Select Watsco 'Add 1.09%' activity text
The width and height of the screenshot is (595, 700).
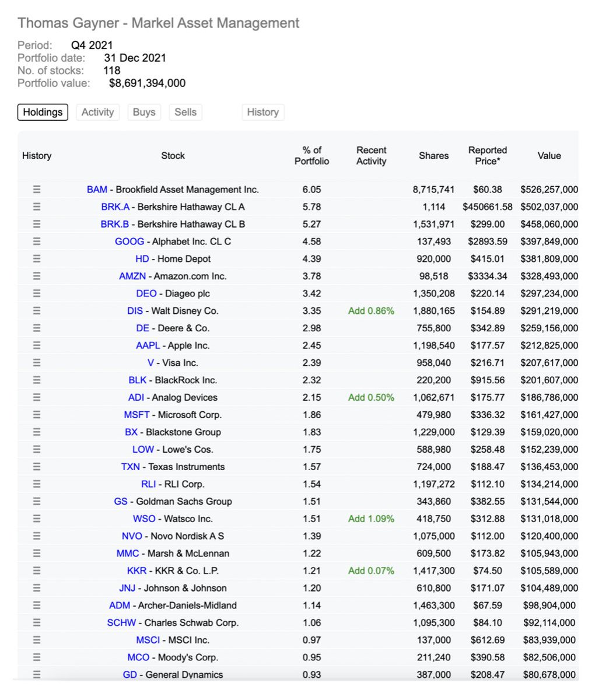(371, 519)
